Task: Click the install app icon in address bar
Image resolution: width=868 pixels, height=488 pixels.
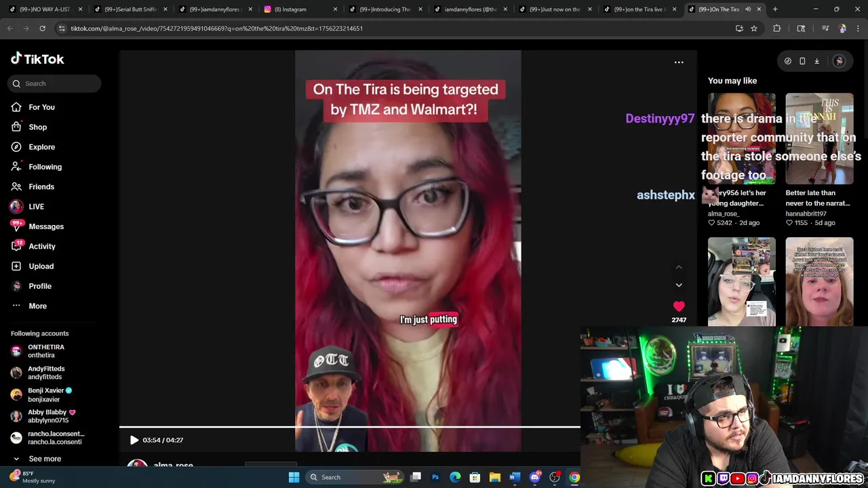Action: [x=739, y=28]
